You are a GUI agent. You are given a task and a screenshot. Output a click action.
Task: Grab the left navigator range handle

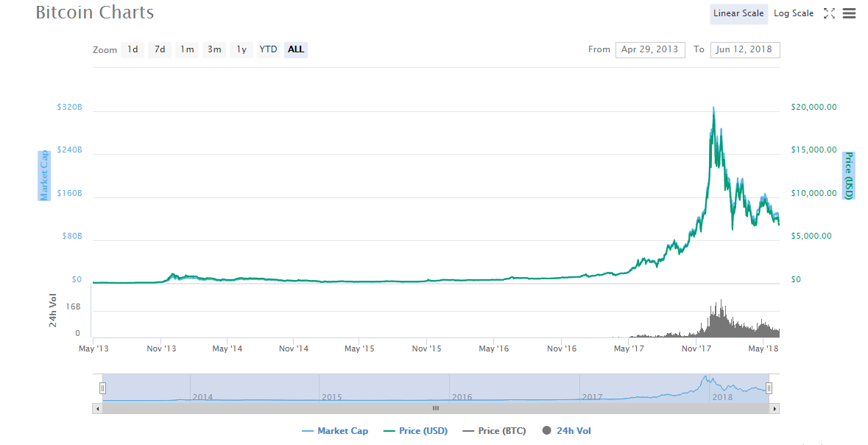102,388
